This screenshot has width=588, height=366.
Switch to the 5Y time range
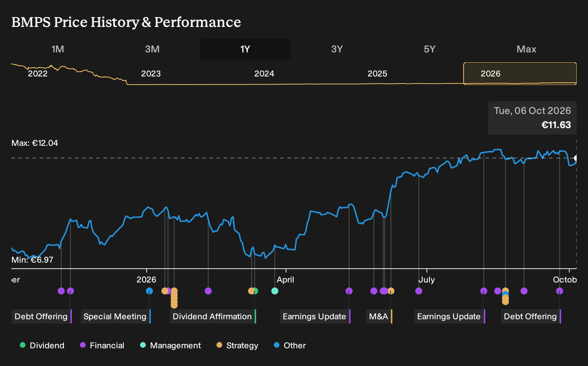430,49
